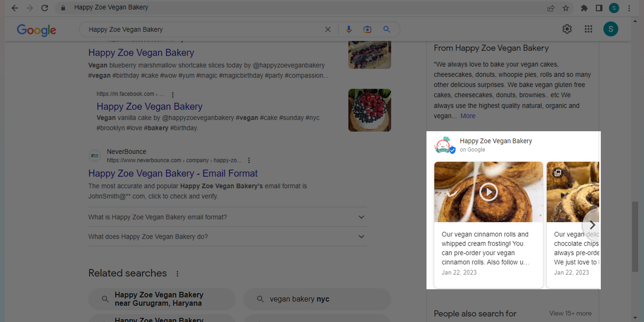Open the vegan vanilla cake result title
The width and height of the screenshot is (644, 322).
[149, 107]
